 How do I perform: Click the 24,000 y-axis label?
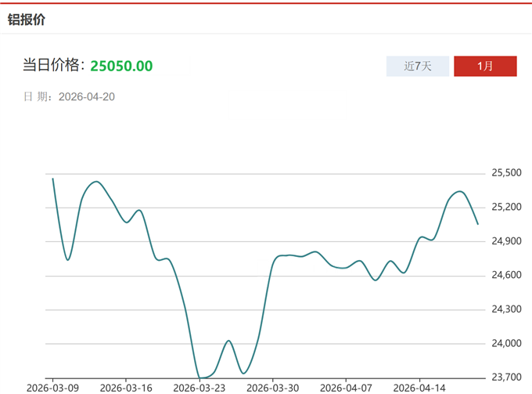[x=506, y=343]
